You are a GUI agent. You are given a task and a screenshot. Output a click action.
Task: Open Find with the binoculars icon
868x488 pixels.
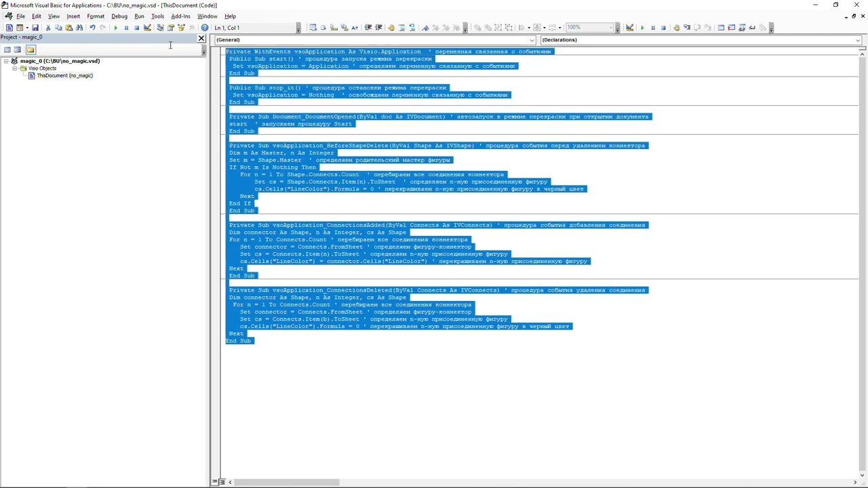point(79,28)
